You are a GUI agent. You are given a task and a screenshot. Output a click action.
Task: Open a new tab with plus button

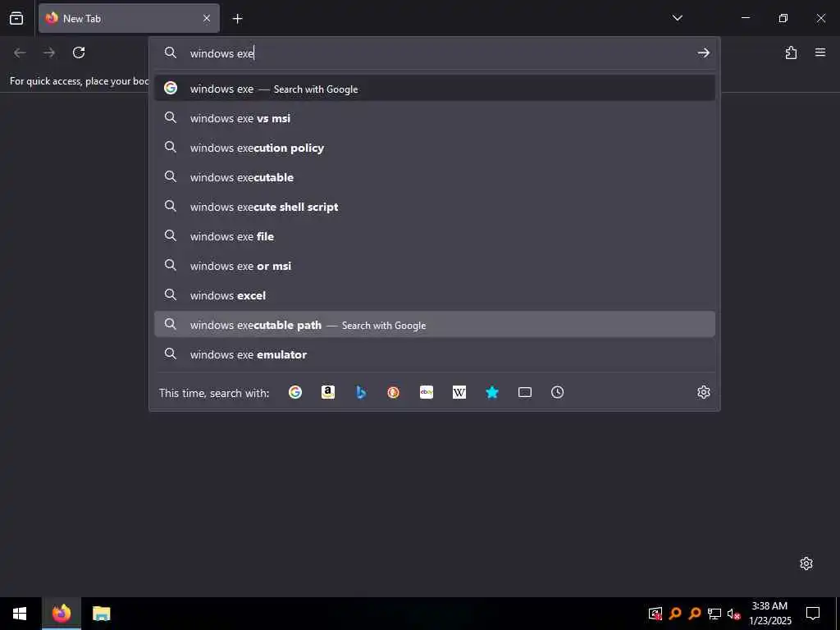pyautogui.click(x=237, y=19)
